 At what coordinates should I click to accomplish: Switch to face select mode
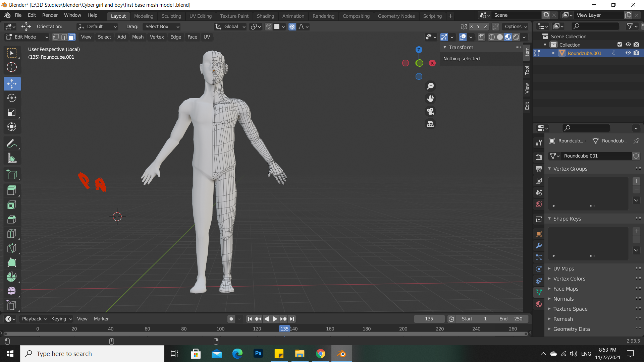tap(72, 37)
